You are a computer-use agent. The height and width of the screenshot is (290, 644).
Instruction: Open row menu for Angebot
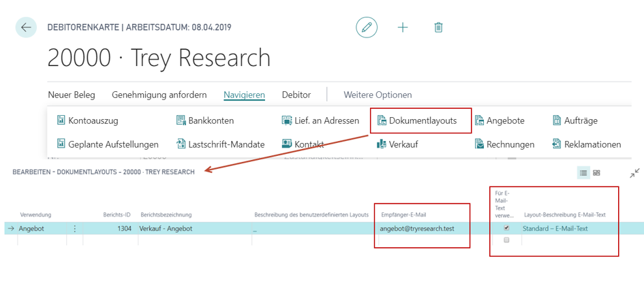tap(75, 229)
